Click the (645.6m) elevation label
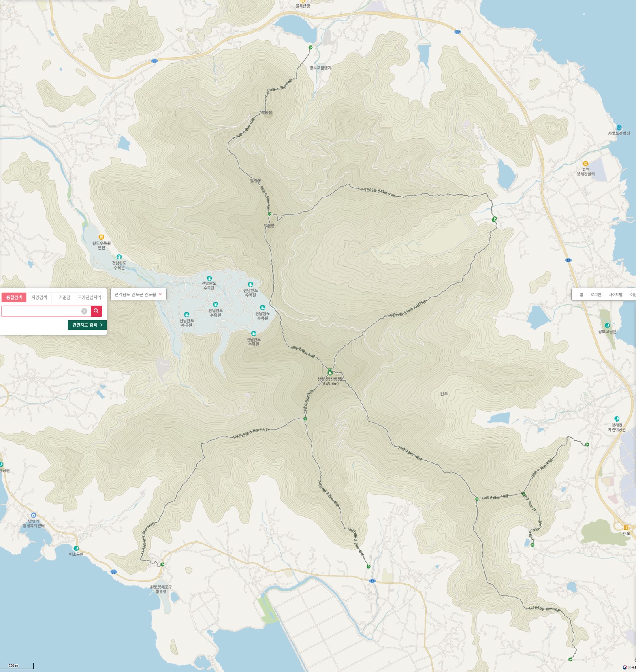 point(330,384)
